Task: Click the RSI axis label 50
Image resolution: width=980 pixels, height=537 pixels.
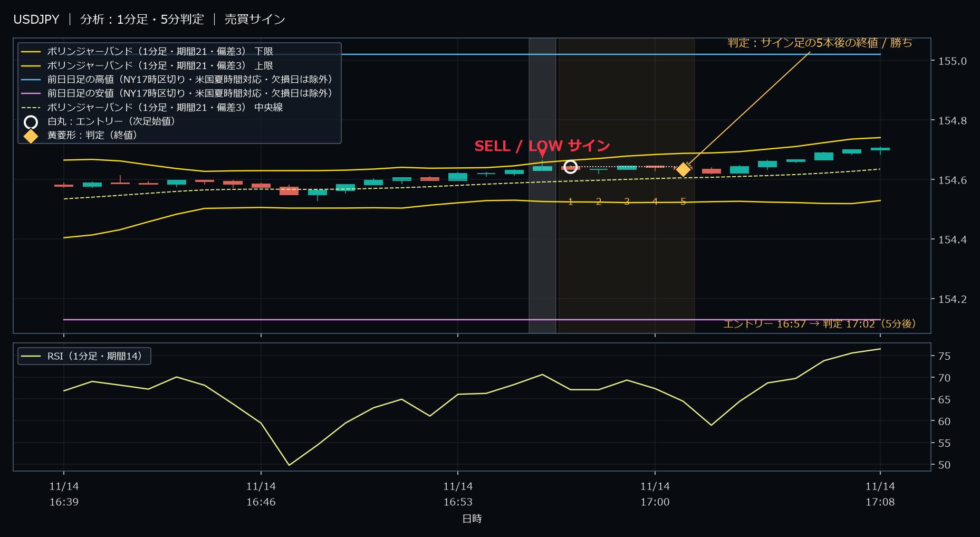Action: click(x=944, y=465)
